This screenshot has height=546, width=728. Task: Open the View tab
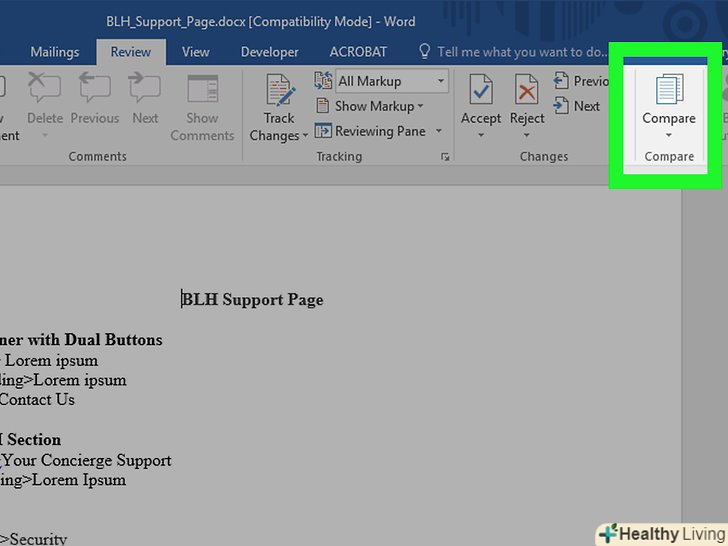[x=195, y=52]
